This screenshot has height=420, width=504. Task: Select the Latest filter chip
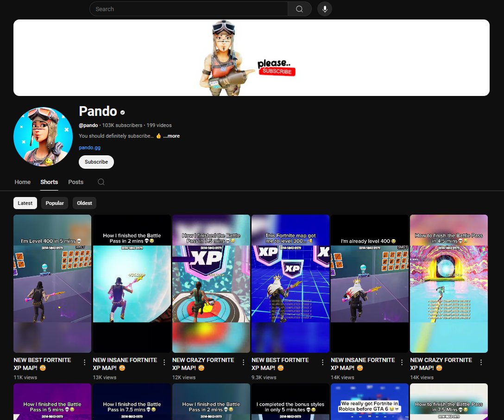coord(25,203)
